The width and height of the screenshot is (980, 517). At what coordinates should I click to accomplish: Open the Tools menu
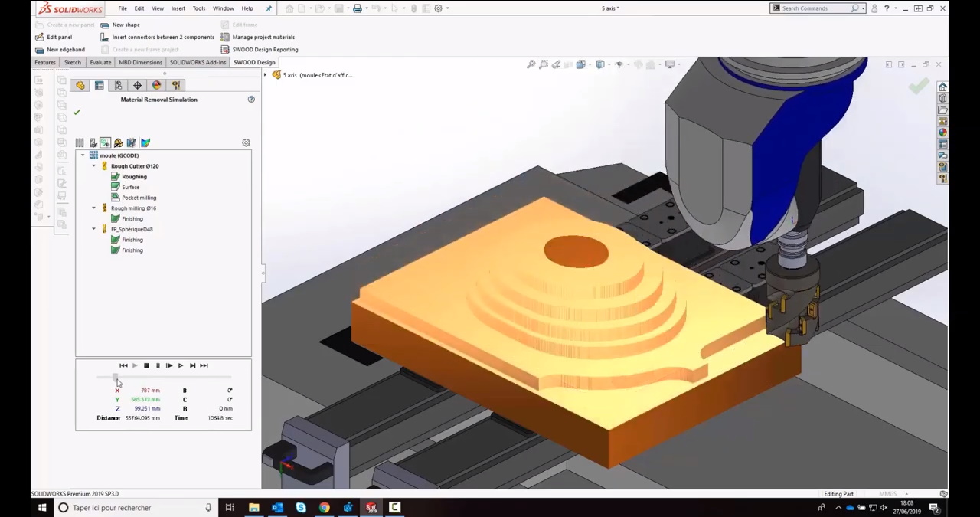[198, 8]
